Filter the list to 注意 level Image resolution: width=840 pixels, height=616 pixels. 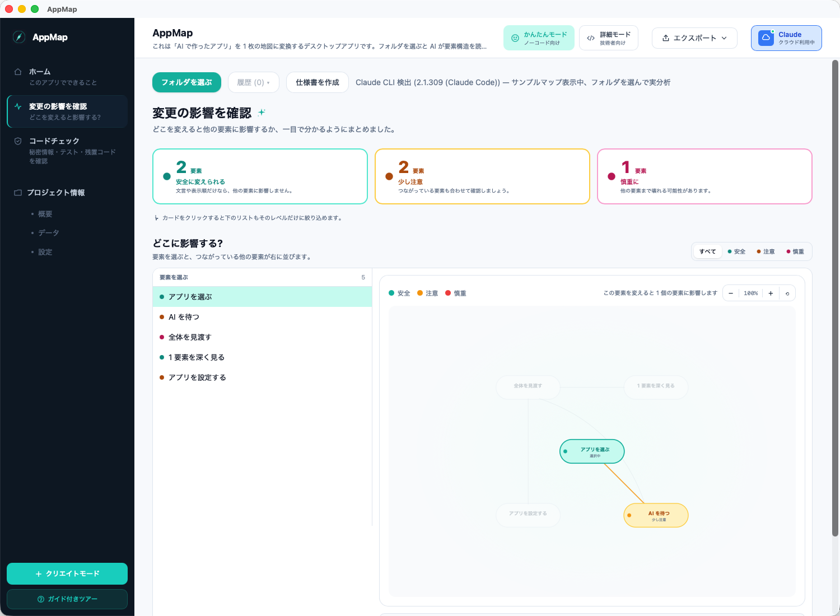(x=766, y=251)
